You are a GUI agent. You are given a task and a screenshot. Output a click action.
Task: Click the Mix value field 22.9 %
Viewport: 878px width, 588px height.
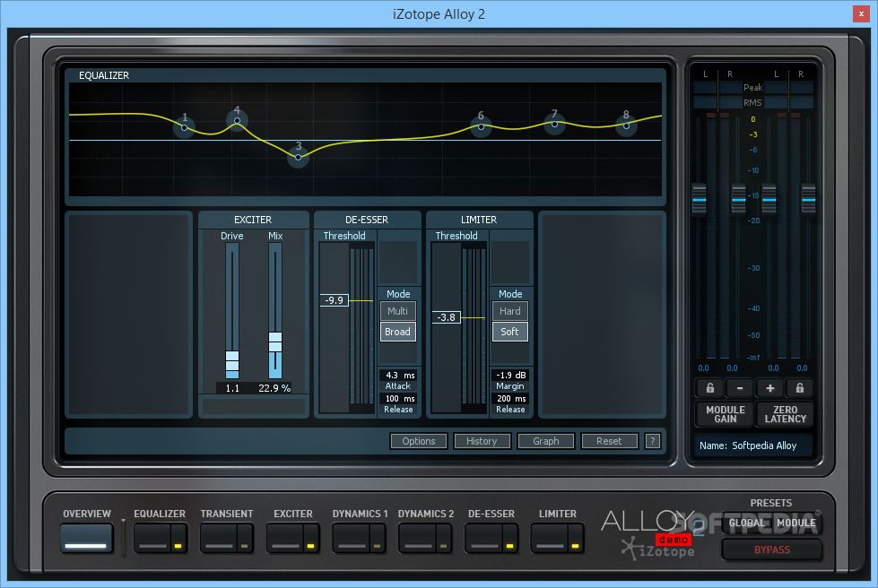[x=274, y=388]
